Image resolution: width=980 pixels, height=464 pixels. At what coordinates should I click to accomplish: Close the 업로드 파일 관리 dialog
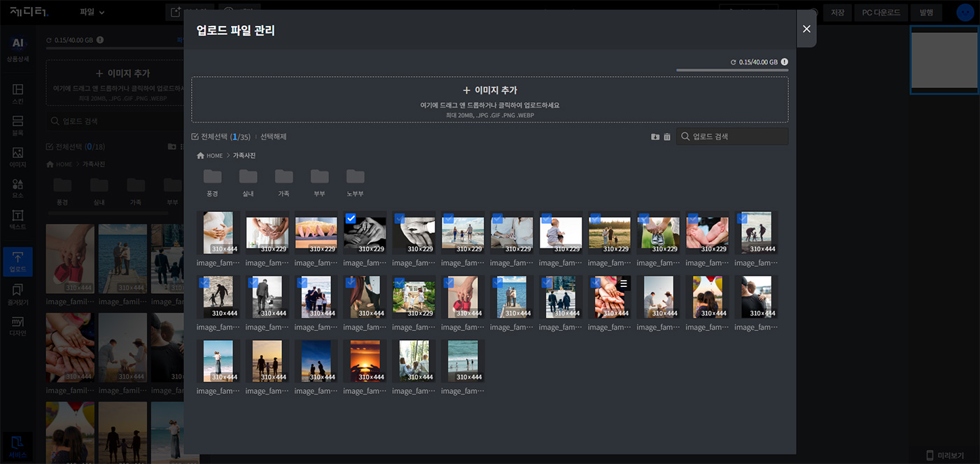(x=806, y=29)
